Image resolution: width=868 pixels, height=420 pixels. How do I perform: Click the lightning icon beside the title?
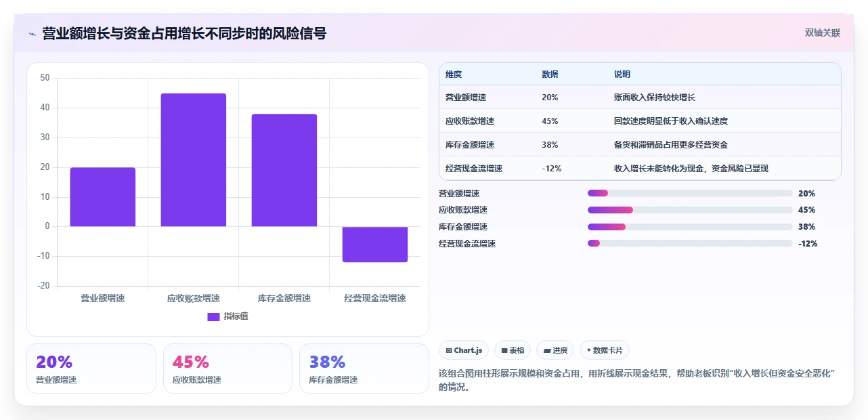coord(32,34)
